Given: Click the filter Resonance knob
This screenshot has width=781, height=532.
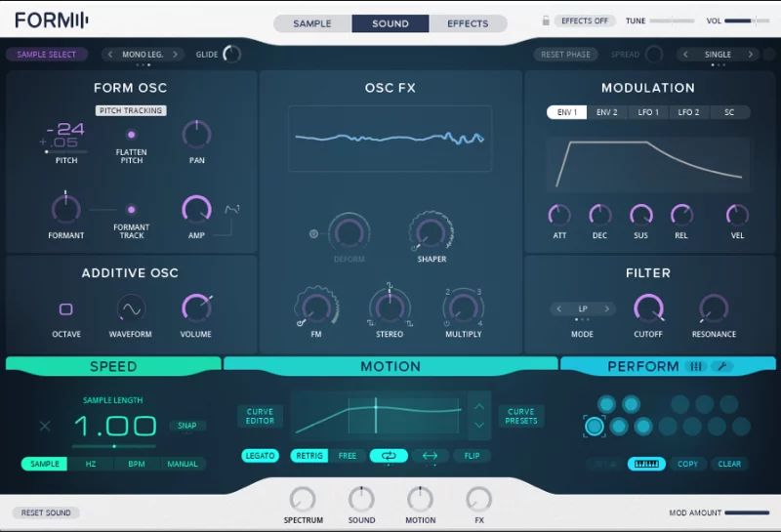Looking at the screenshot, I should click(x=714, y=307).
